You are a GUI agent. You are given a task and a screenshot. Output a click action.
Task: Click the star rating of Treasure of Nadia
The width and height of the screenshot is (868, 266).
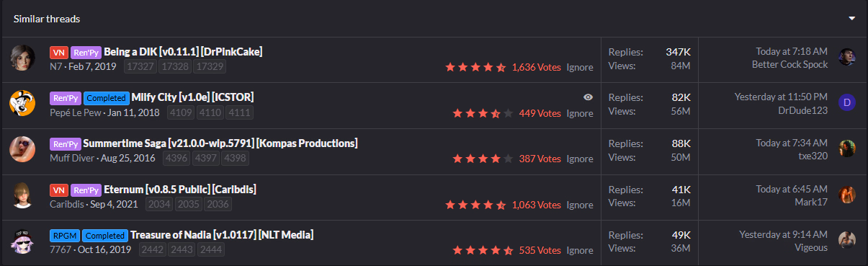(x=483, y=251)
